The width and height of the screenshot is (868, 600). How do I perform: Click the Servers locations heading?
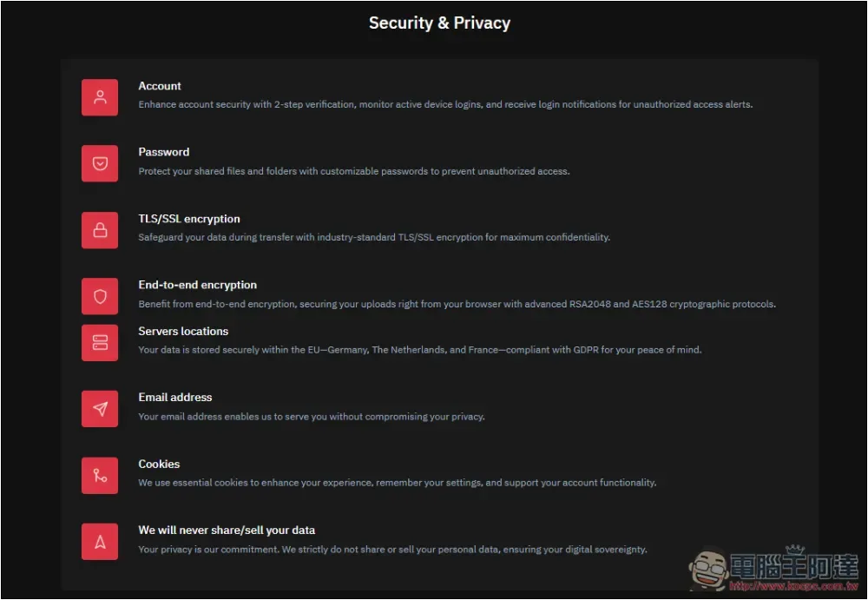click(x=183, y=332)
